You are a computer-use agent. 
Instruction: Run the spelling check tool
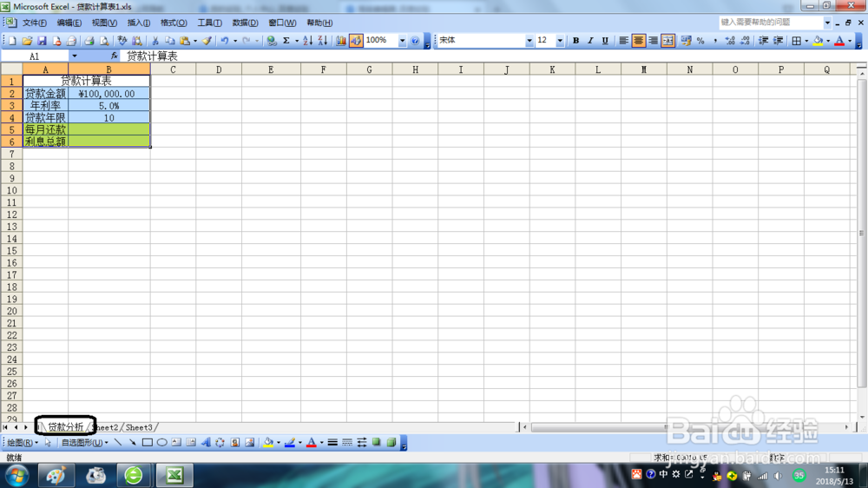pos(122,41)
